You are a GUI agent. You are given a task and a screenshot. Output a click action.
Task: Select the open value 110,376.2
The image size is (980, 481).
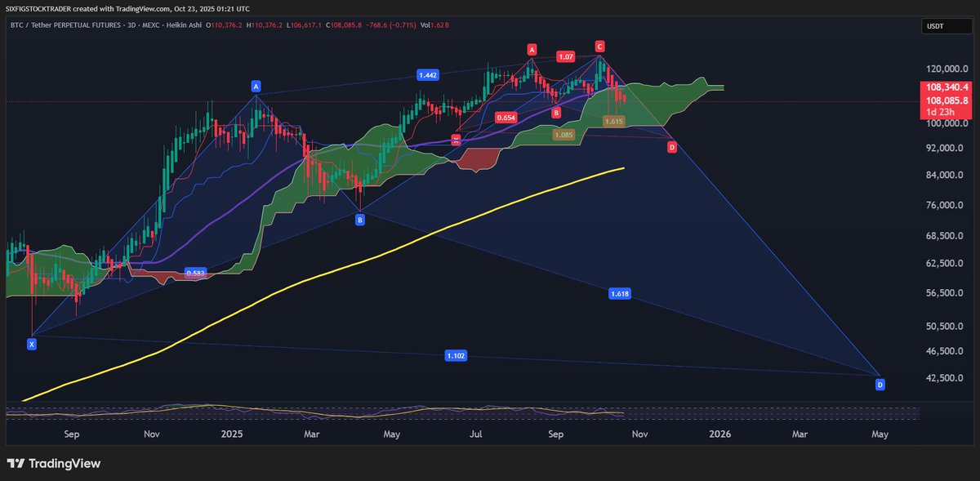[x=225, y=25]
